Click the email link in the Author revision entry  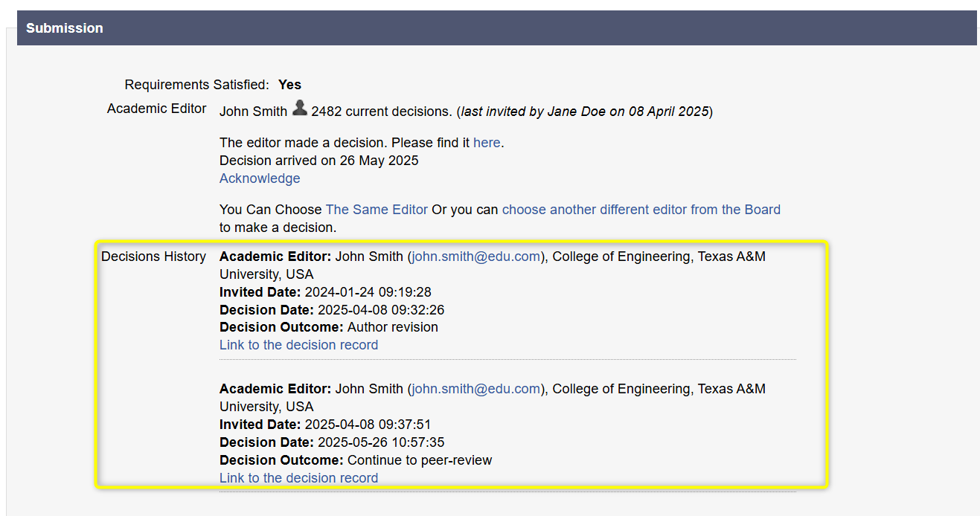[x=476, y=257]
